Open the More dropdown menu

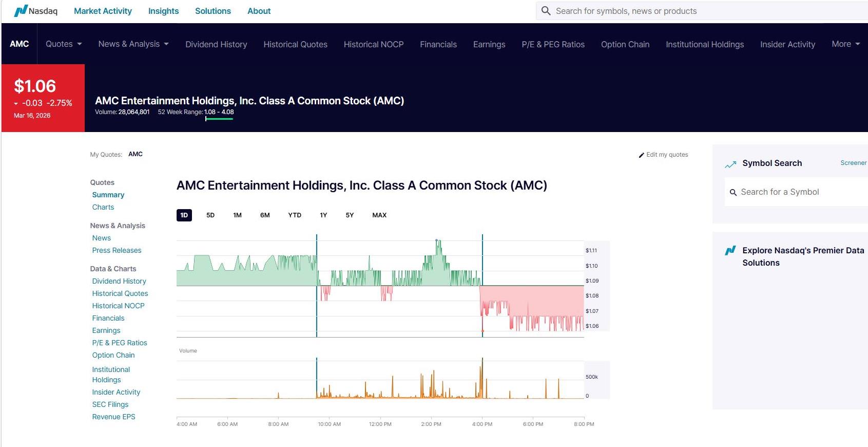click(845, 44)
